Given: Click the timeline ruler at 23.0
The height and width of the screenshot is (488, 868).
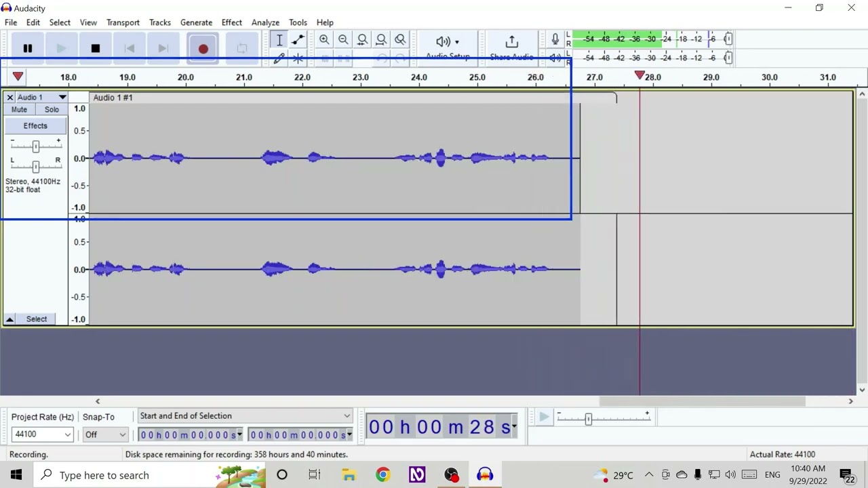Looking at the screenshot, I should click(x=361, y=77).
